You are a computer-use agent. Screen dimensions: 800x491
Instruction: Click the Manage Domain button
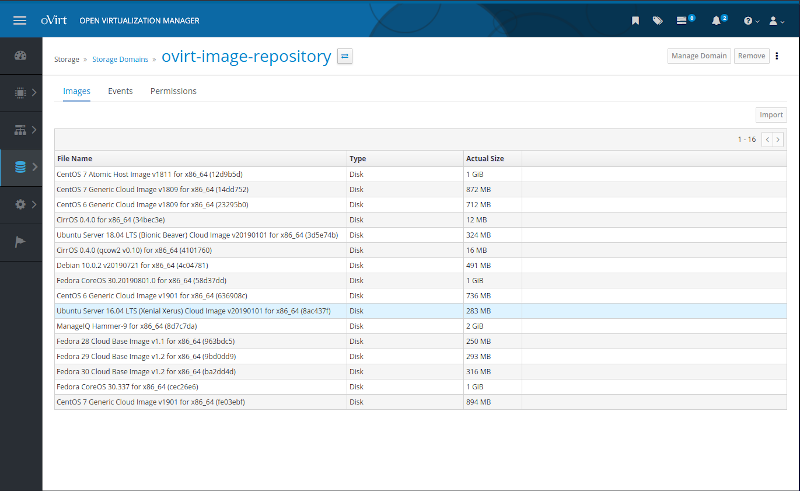pyautogui.click(x=699, y=56)
